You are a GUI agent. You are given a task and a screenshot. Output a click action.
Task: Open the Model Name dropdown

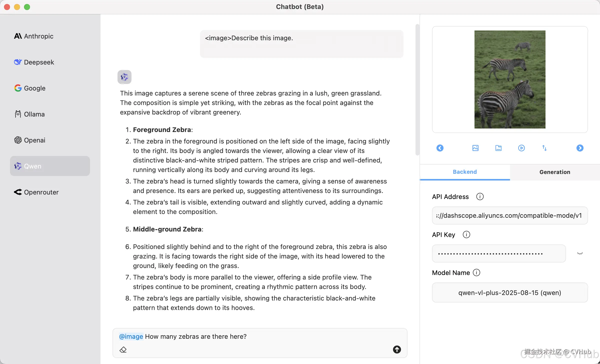coord(509,292)
